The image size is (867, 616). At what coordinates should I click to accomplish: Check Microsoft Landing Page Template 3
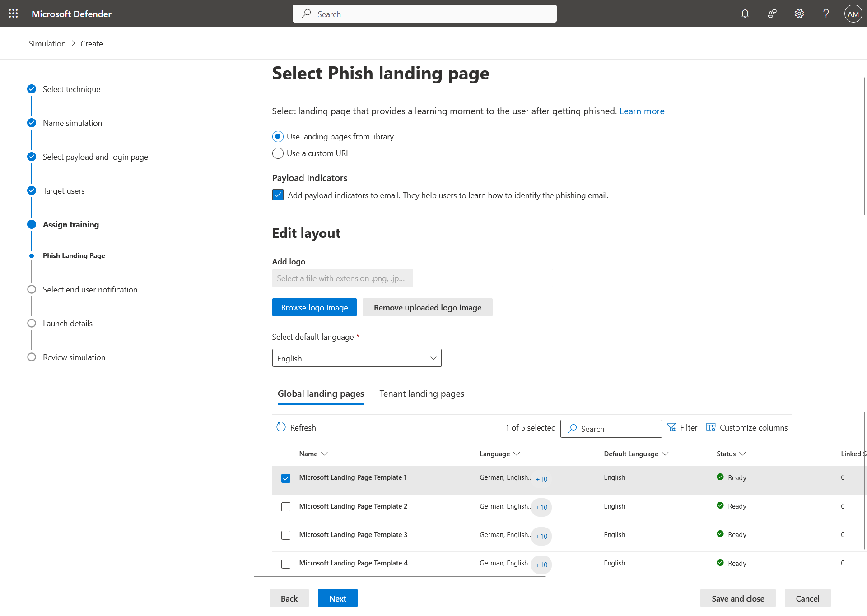click(286, 535)
